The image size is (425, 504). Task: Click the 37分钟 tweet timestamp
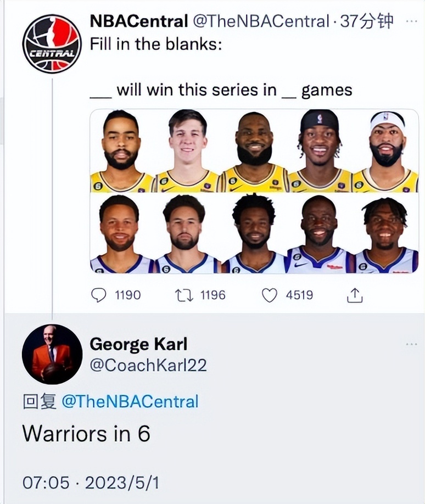point(367,21)
